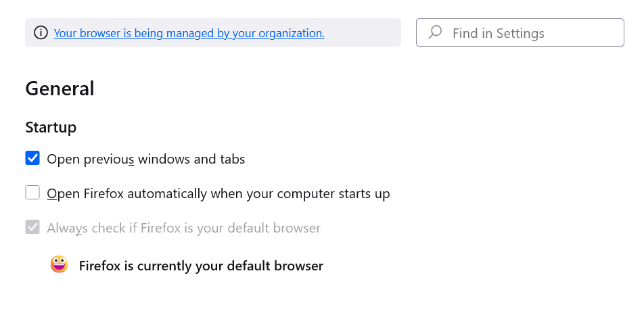Click the smiley emoji beside default browser status
Screen dimensions: 644x315
[x=60, y=265]
